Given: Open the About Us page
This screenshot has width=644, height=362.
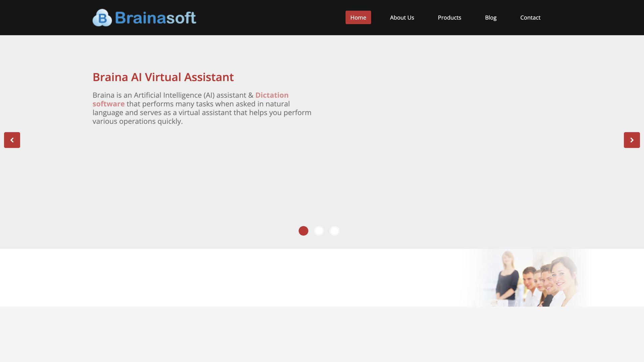Looking at the screenshot, I should [x=402, y=17].
